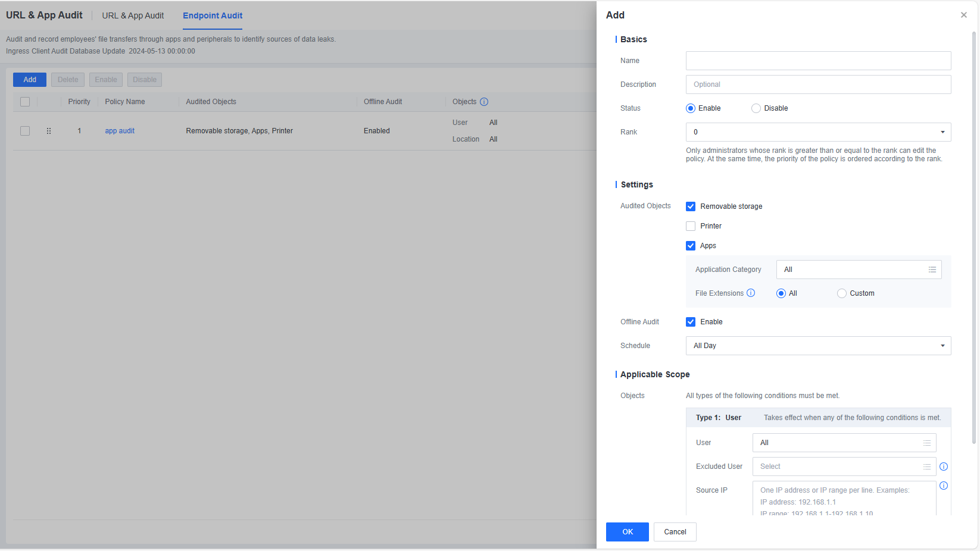980x551 pixels.
Task: Open the Schedule All Day dropdown
Action: tap(818, 346)
